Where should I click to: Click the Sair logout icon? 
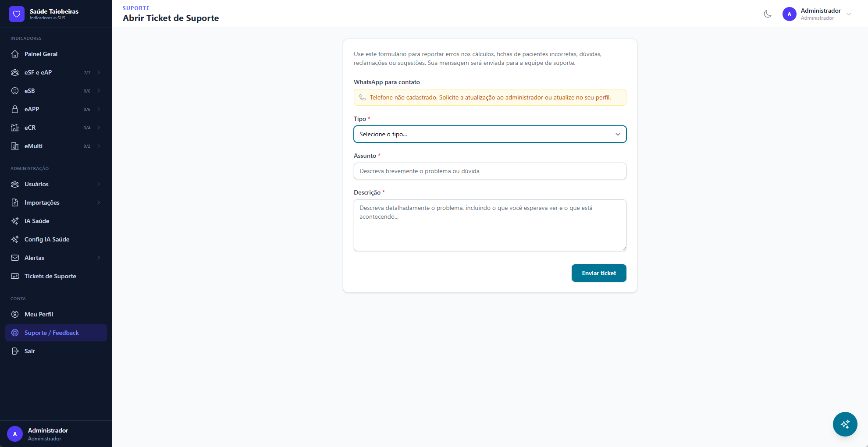coord(15,351)
